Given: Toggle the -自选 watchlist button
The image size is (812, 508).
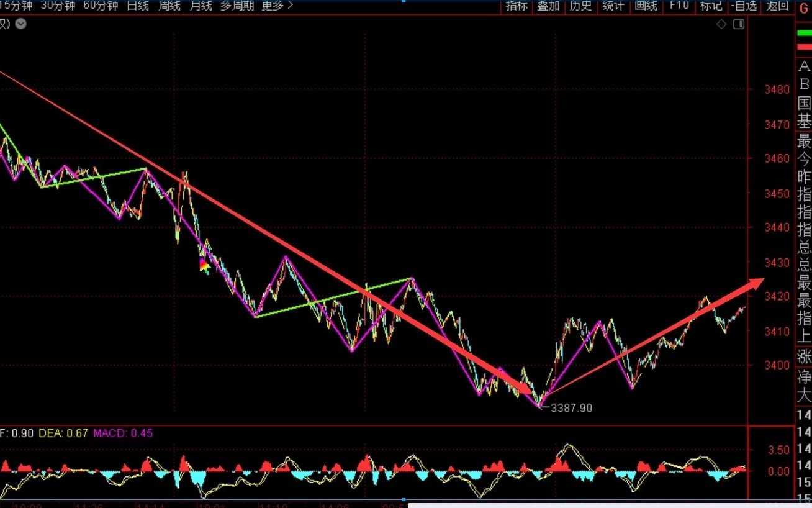Looking at the screenshot, I should tap(744, 6).
